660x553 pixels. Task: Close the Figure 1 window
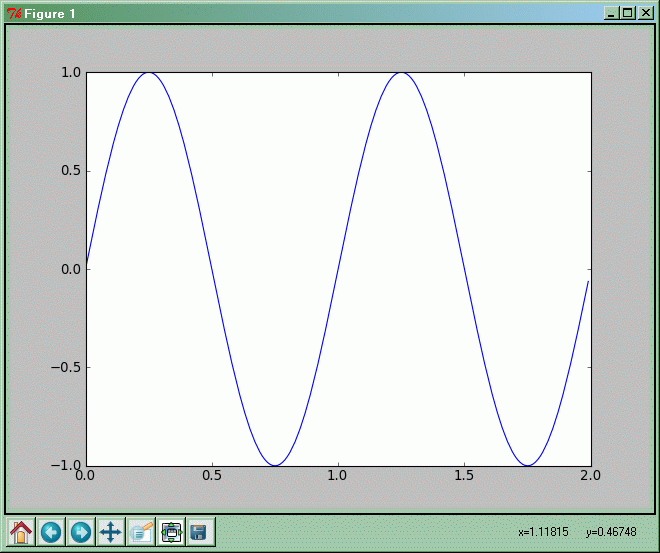pos(645,13)
